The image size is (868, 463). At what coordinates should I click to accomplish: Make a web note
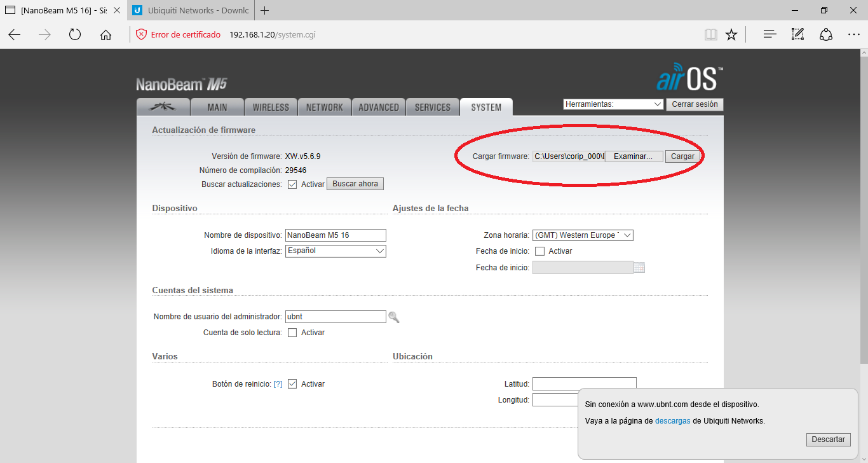click(x=797, y=34)
